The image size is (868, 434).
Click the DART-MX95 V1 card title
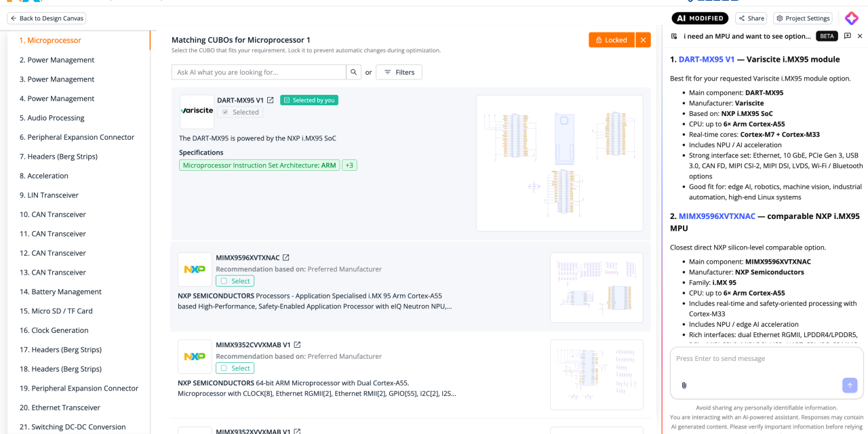240,100
